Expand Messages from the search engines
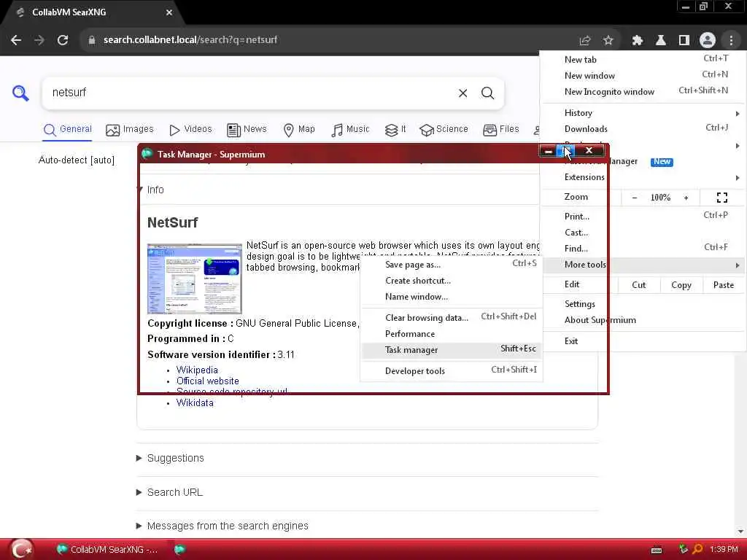The height and width of the screenshot is (560, 747). 222,526
